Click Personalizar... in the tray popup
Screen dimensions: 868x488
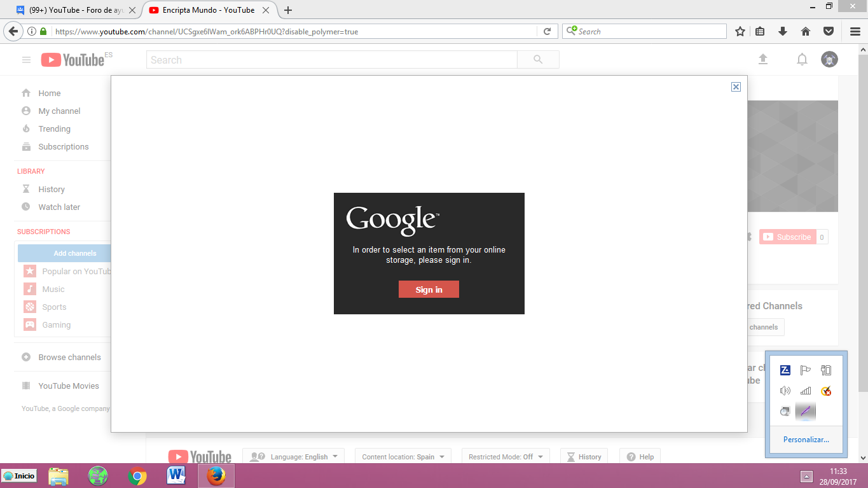(x=806, y=440)
